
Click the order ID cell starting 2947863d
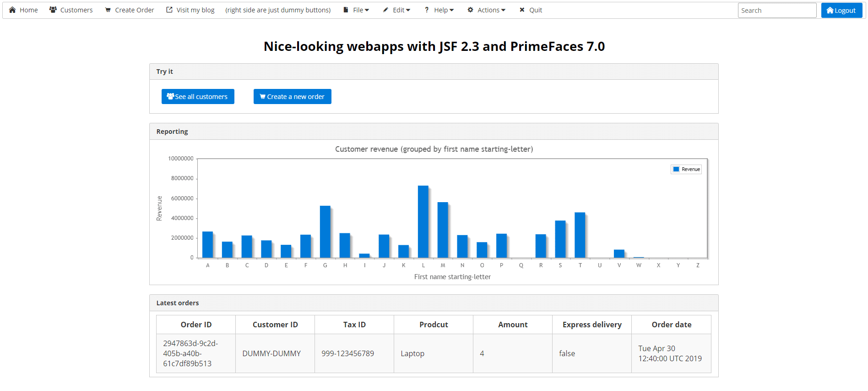(x=196, y=353)
